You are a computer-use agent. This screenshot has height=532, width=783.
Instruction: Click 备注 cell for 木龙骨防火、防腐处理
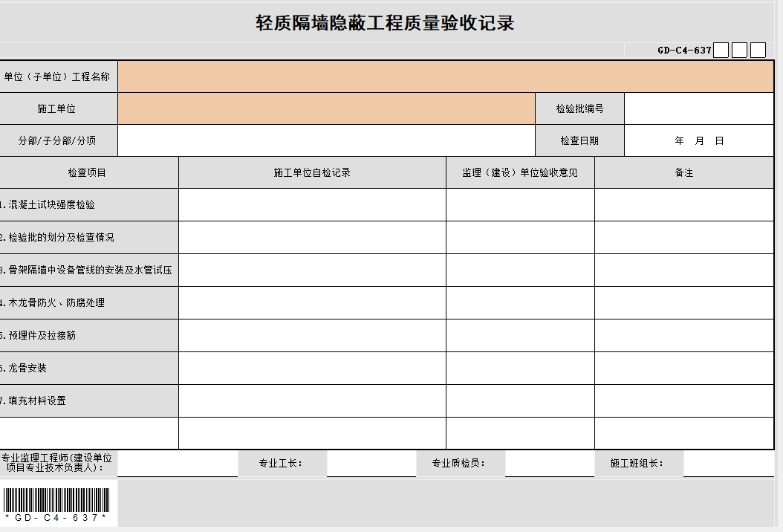[684, 302]
